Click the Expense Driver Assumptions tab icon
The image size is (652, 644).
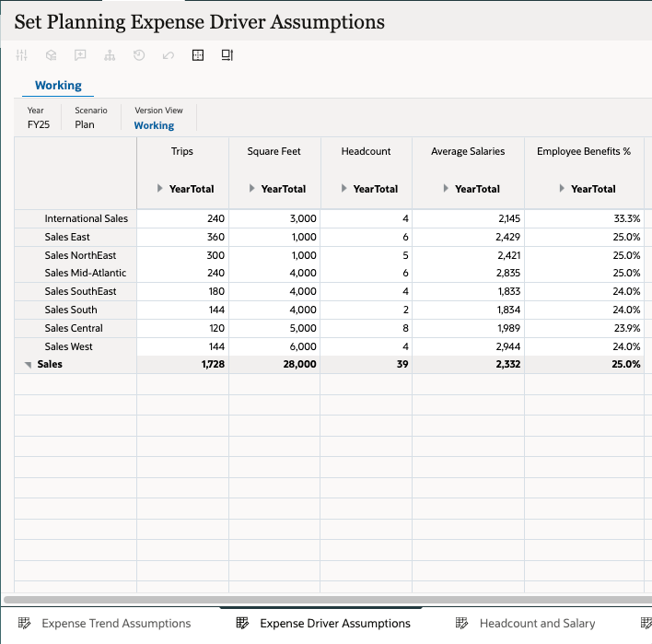[242, 623]
